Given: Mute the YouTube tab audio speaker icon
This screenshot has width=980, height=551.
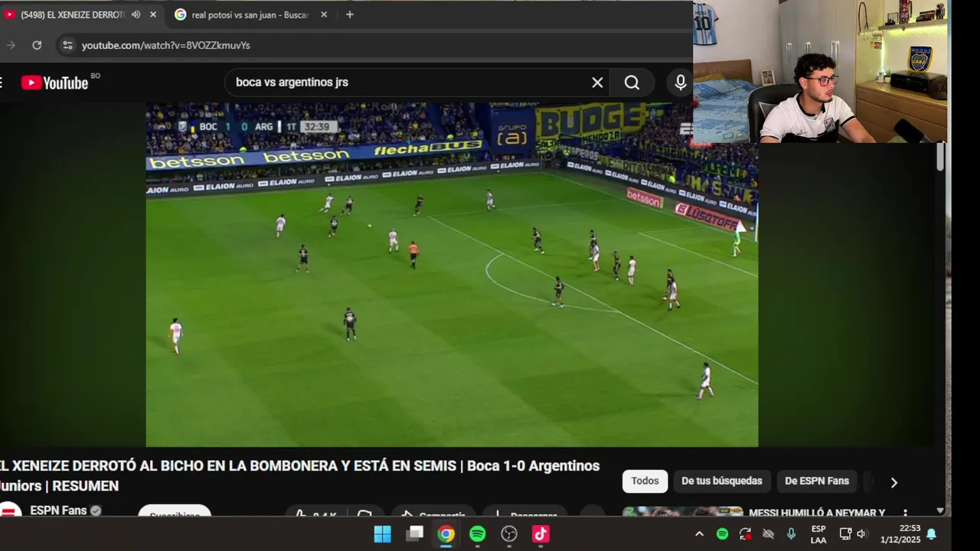Looking at the screenshot, I should [136, 15].
